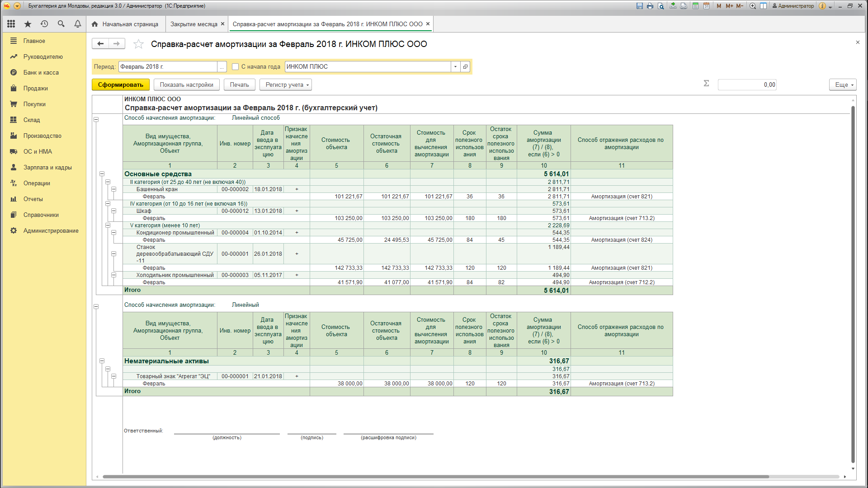868x488 pixels.
Task: Click the Печать button
Action: coord(239,85)
